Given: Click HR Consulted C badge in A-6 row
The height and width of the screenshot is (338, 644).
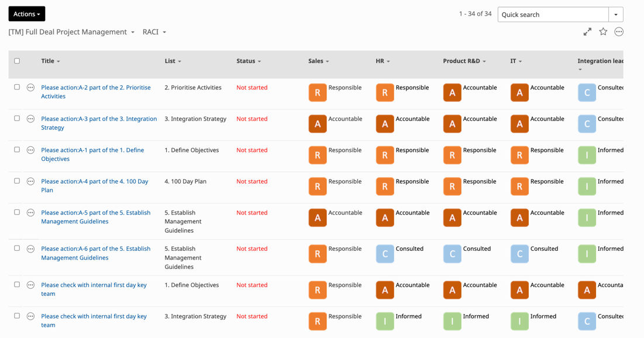Looking at the screenshot, I should (385, 254).
